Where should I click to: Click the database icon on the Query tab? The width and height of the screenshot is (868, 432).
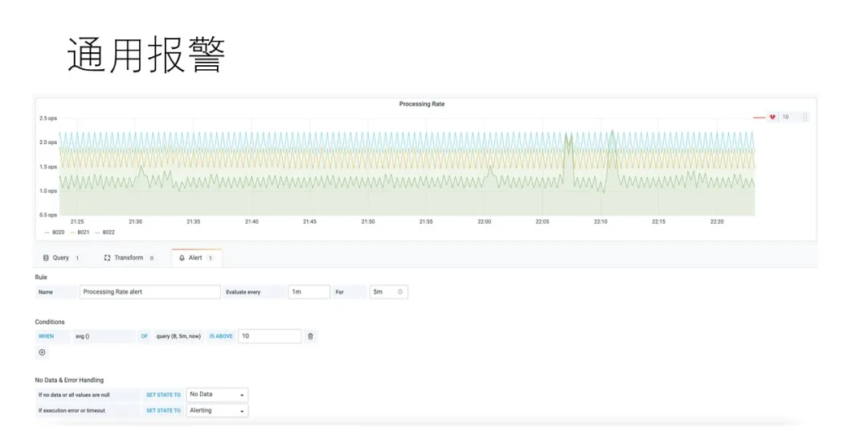(46, 258)
